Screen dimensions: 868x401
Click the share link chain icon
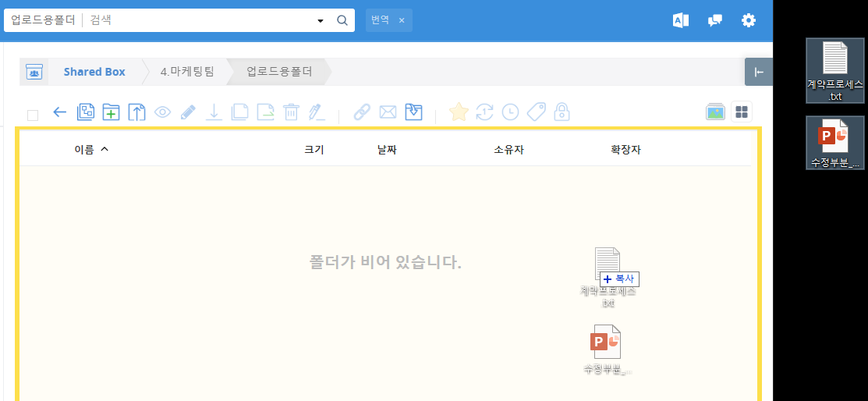tap(361, 112)
